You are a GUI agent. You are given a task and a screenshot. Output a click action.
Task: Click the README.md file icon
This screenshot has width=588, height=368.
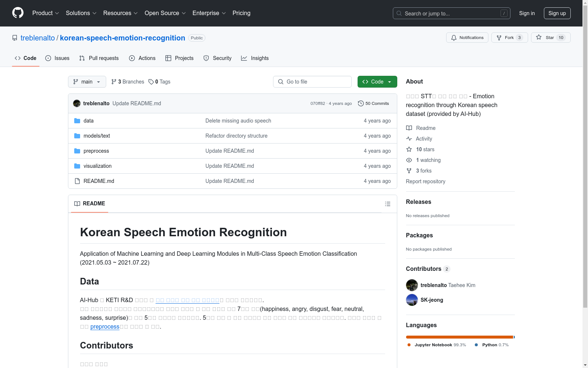[77, 181]
